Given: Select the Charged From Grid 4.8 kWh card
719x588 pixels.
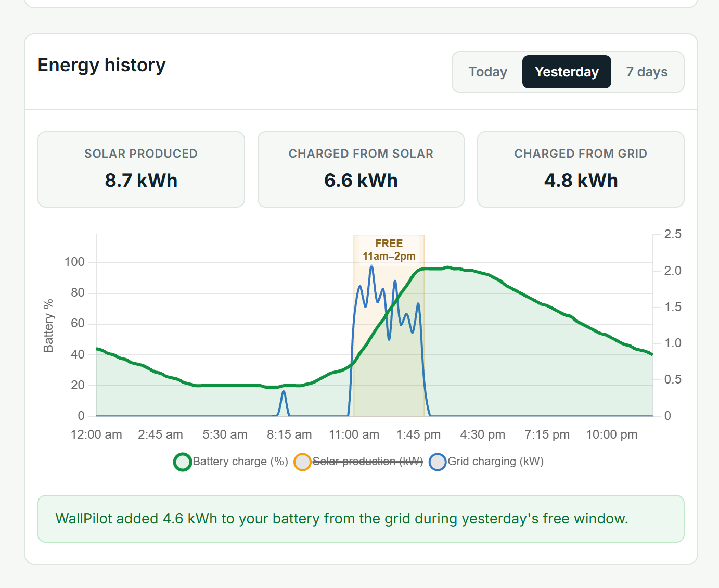Looking at the screenshot, I should click(x=581, y=169).
